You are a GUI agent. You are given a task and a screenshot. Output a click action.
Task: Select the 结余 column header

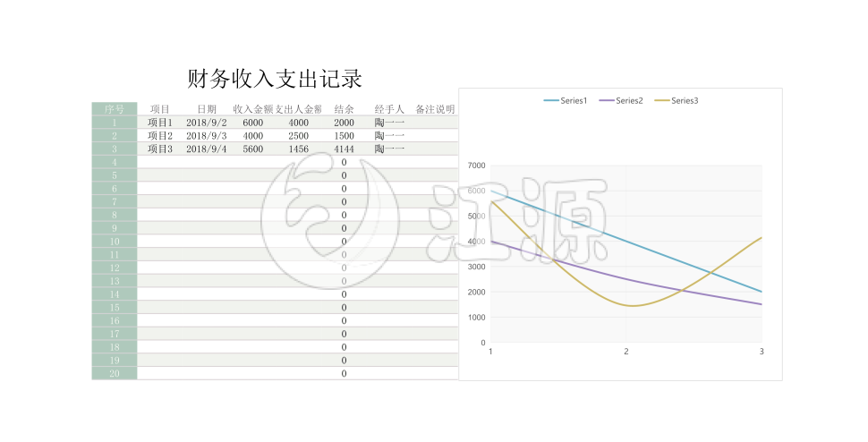coord(344,109)
